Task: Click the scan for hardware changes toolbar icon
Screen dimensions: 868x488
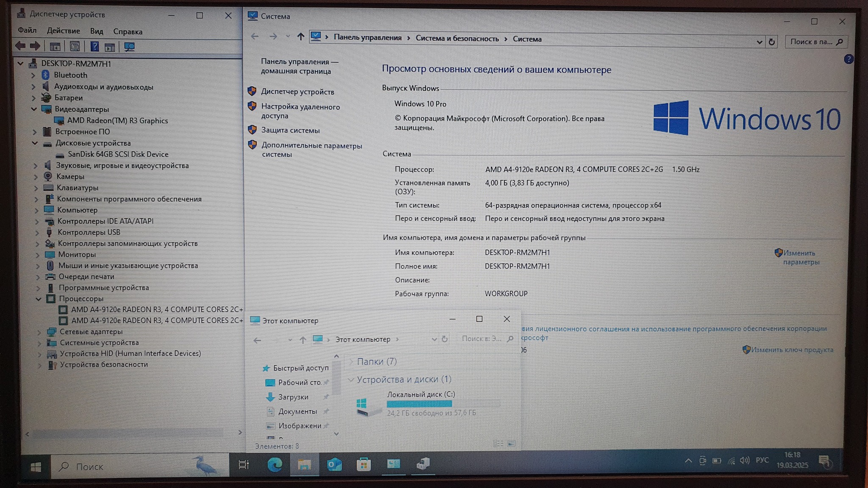Action: coord(129,47)
